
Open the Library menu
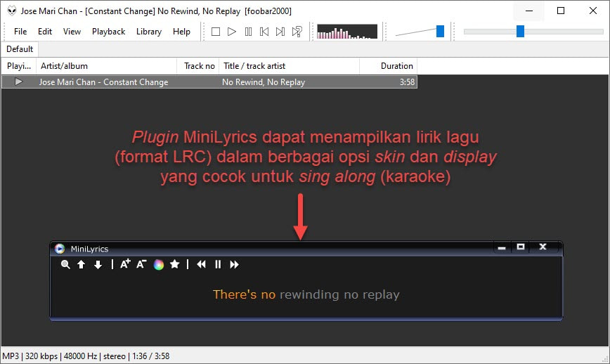[x=149, y=32]
